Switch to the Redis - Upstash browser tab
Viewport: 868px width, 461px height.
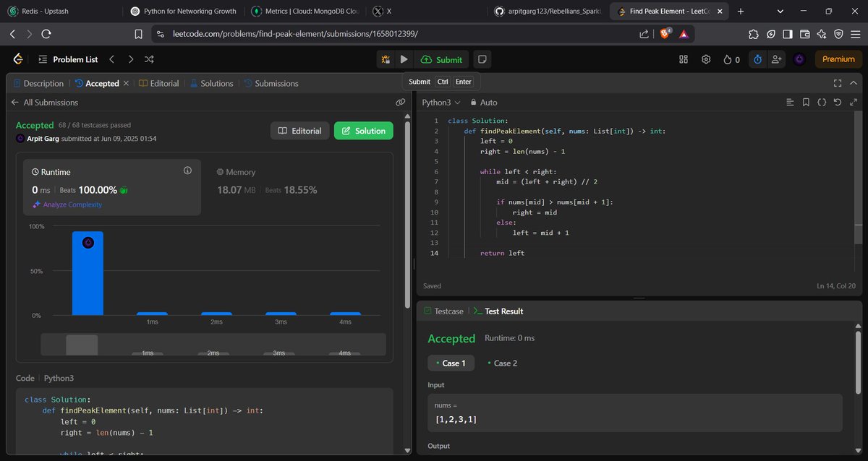coord(59,12)
